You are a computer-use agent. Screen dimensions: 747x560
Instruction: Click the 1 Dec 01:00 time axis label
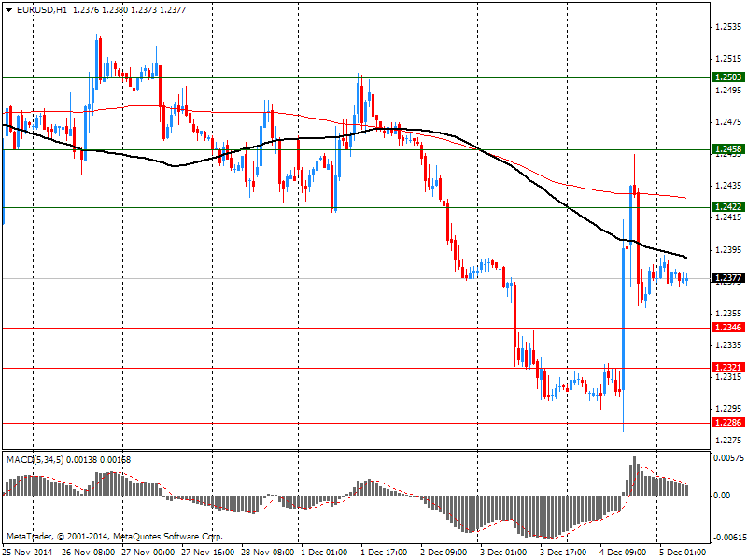coord(324,553)
